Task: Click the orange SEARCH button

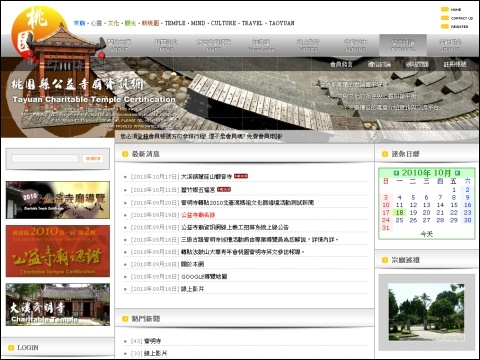Action: tap(93, 158)
